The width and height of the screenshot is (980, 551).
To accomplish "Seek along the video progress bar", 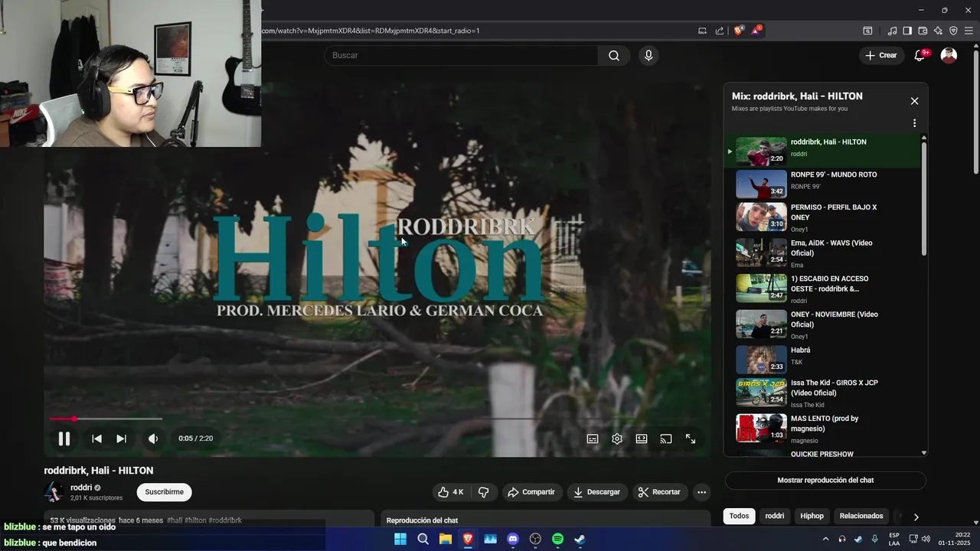I will pyautogui.click(x=377, y=419).
